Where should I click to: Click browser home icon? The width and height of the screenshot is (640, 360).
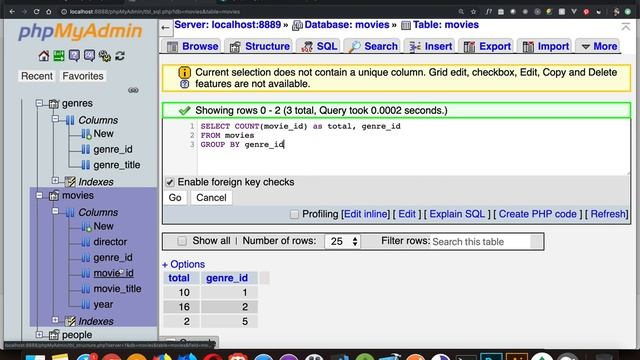(49, 12)
